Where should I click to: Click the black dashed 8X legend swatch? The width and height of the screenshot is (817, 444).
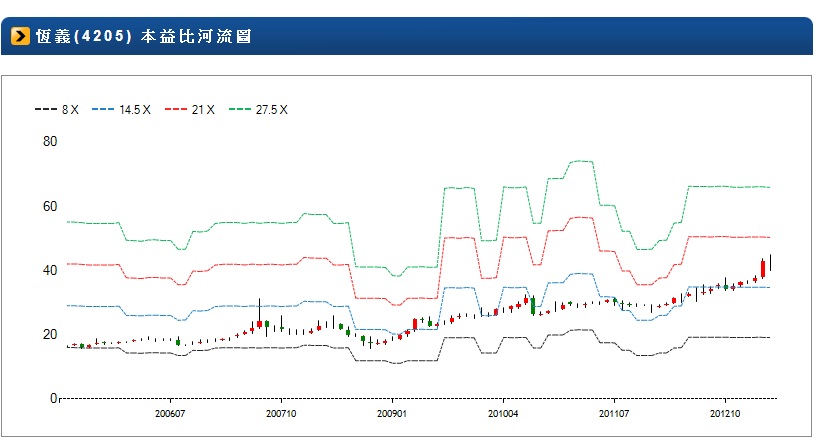click(x=46, y=109)
